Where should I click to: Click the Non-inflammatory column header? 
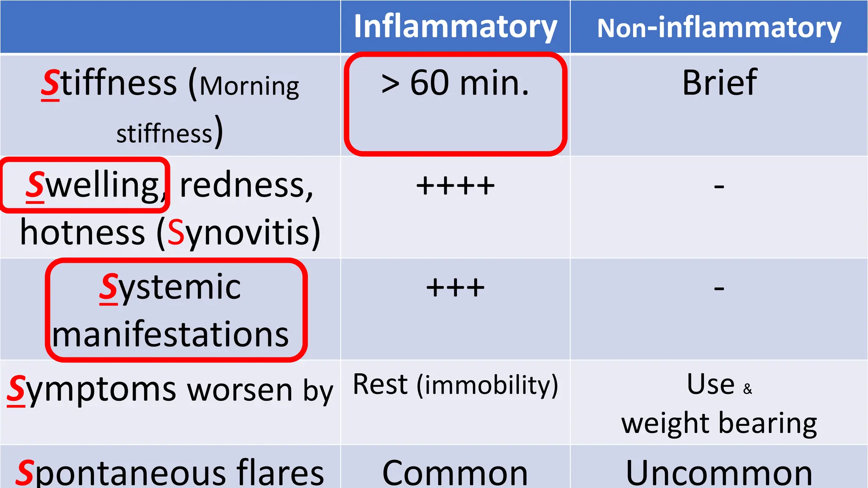(719, 27)
